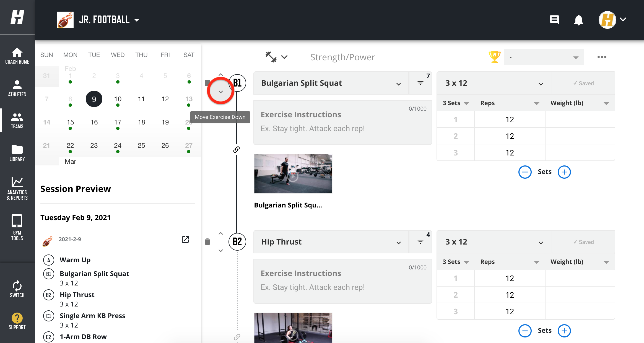The width and height of the screenshot is (644, 343).
Task: Click the B2 exercise label circle
Action: coord(237,242)
